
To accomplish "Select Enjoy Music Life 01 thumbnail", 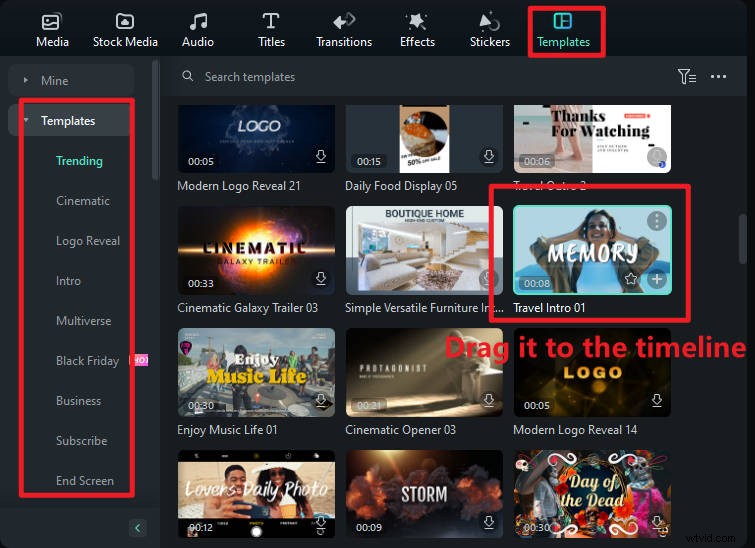I will (x=256, y=372).
